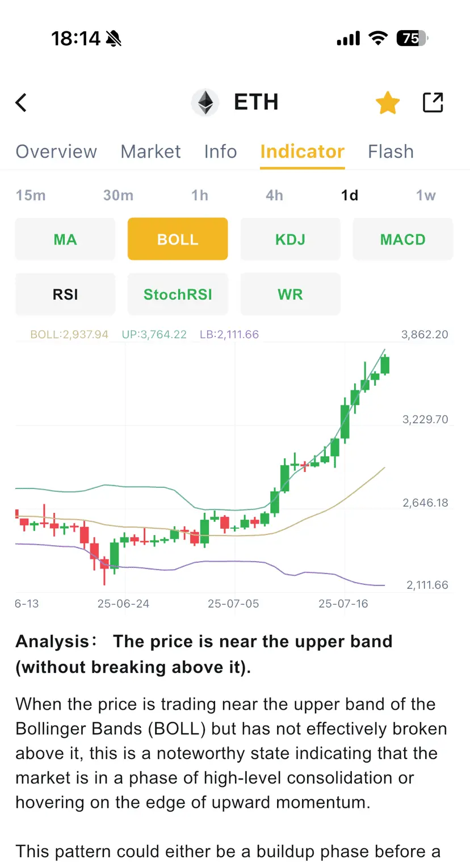Choose the RSI indicator
The height and width of the screenshot is (868, 470).
coord(65,294)
